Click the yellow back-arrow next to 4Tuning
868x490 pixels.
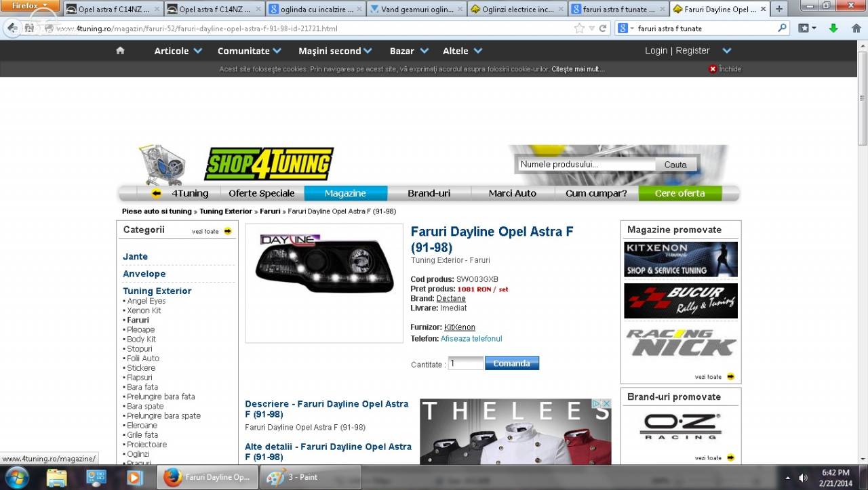(x=157, y=193)
